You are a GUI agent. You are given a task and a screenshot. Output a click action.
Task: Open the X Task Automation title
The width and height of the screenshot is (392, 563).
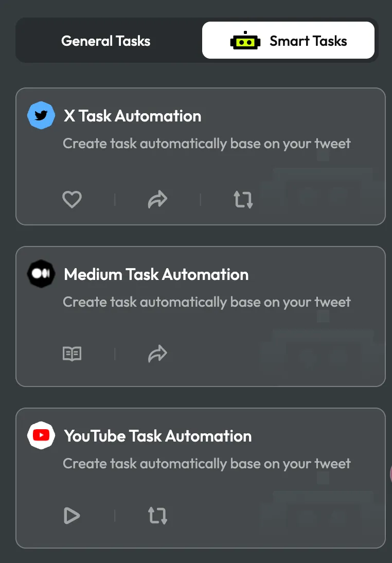point(132,116)
